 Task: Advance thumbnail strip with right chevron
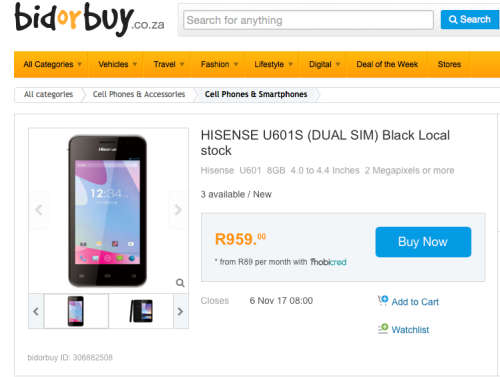pyautogui.click(x=180, y=311)
